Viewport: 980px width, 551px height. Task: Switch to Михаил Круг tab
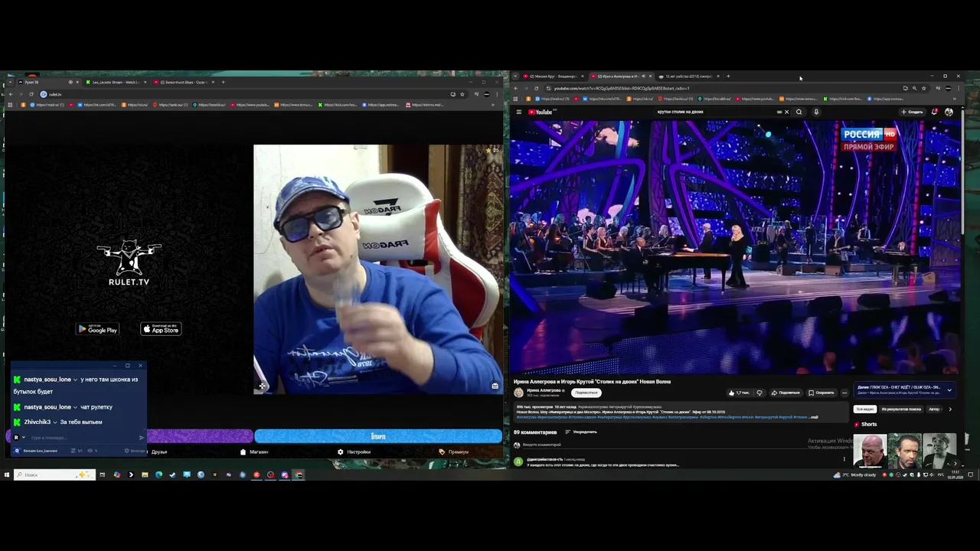[x=552, y=77]
